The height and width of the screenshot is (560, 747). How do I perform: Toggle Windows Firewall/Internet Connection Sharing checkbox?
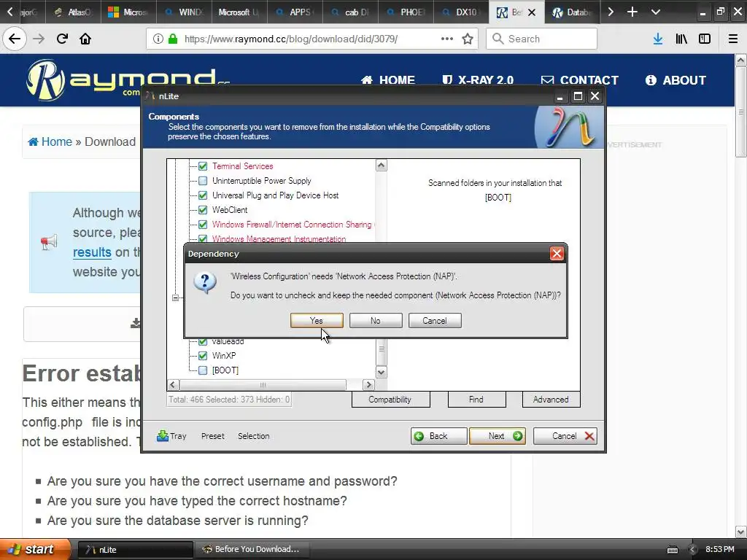(x=203, y=225)
